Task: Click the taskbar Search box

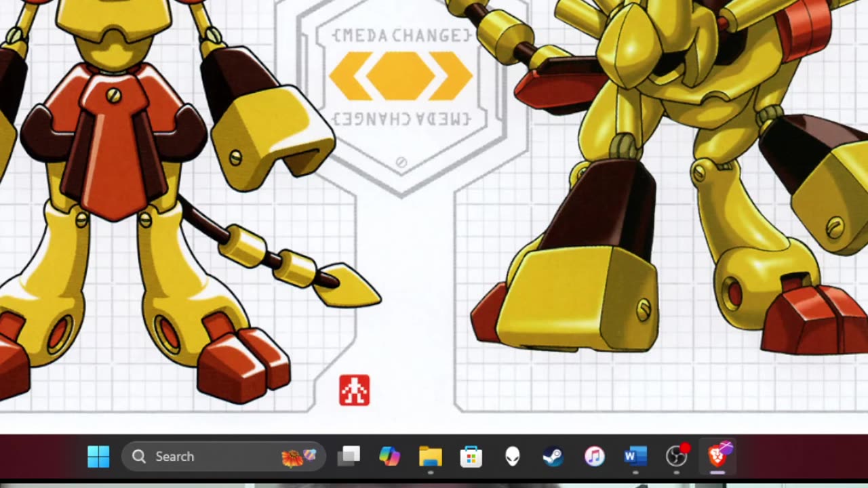Action: [x=224, y=457]
